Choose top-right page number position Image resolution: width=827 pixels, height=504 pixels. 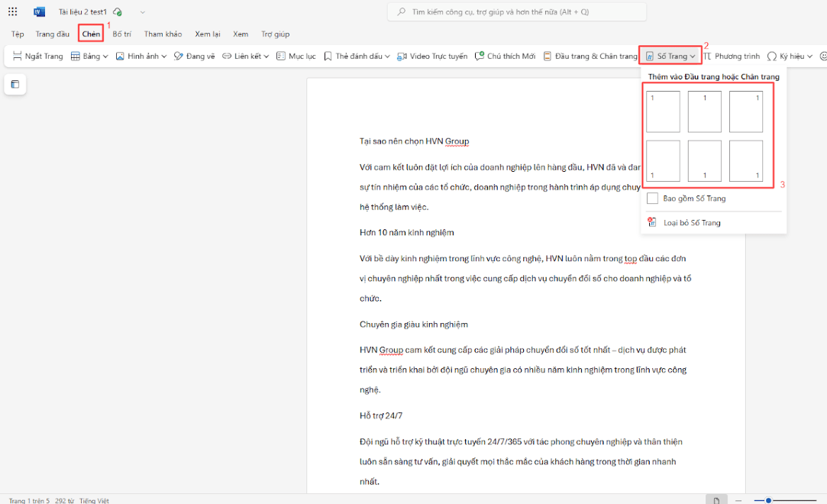pyautogui.click(x=746, y=111)
